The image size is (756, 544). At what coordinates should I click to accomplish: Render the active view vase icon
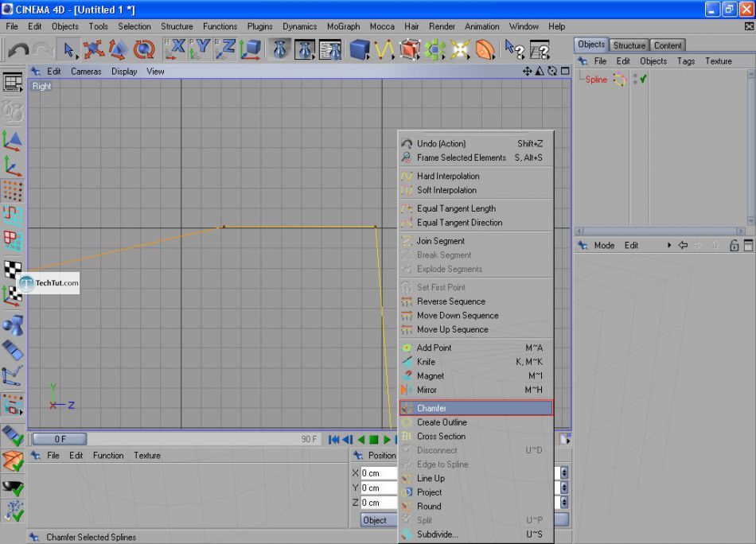pyautogui.click(x=280, y=49)
